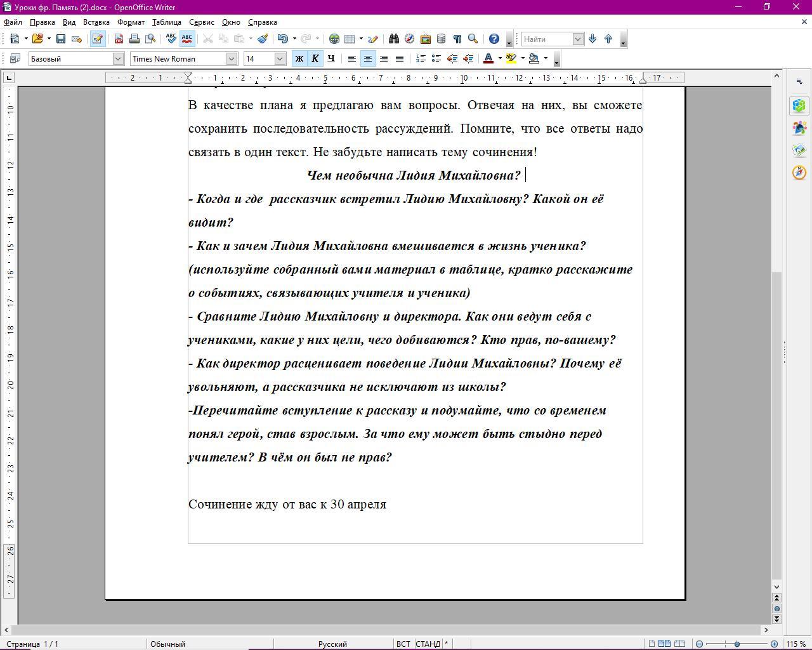Open Navigator from the right sidebar
The height and width of the screenshot is (650, 812).
pyautogui.click(x=799, y=173)
